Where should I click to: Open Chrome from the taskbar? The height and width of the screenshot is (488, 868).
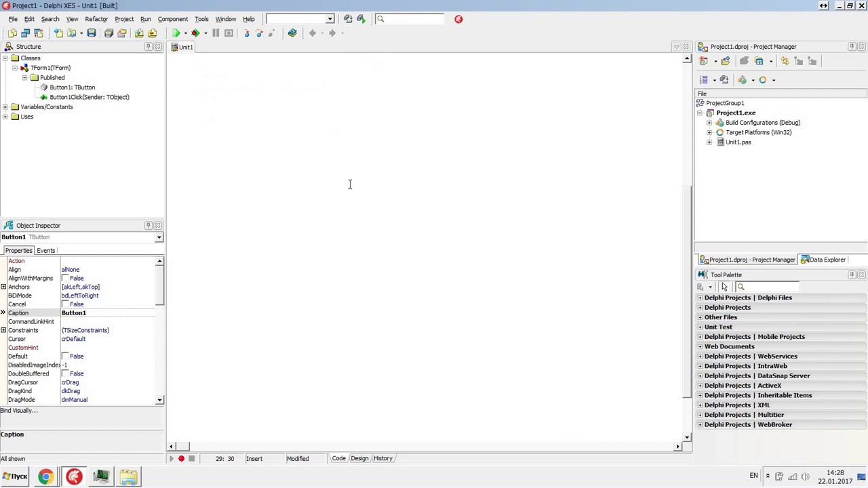(45, 477)
